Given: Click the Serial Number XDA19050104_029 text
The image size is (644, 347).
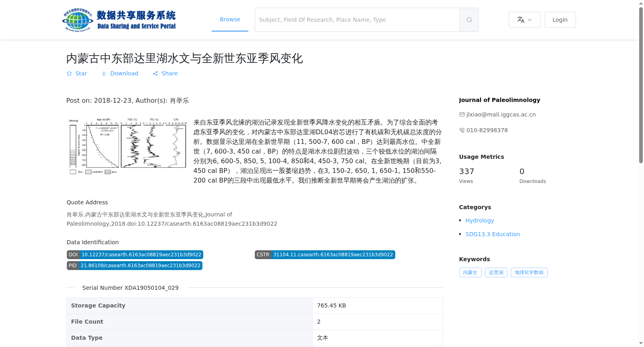Looking at the screenshot, I should point(130,288).
